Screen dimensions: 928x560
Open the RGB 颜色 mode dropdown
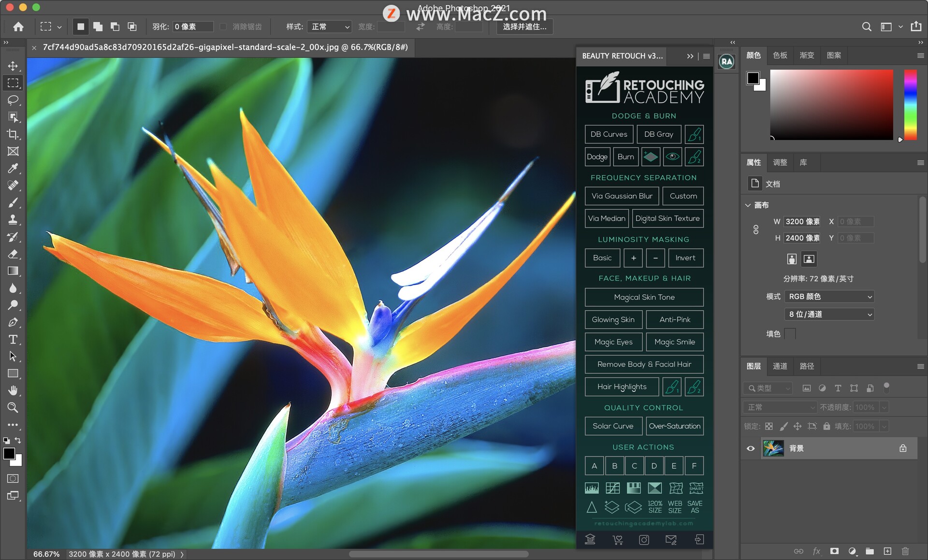click(829, 297)
